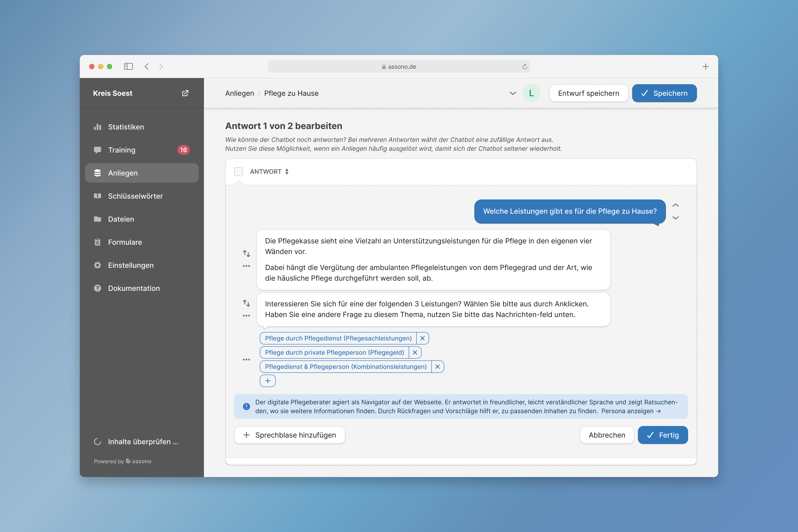Image resolution: width=798 pixels, height=532 pixels.
Task: Move the question up with chevron up
Action: coord(675,205)
